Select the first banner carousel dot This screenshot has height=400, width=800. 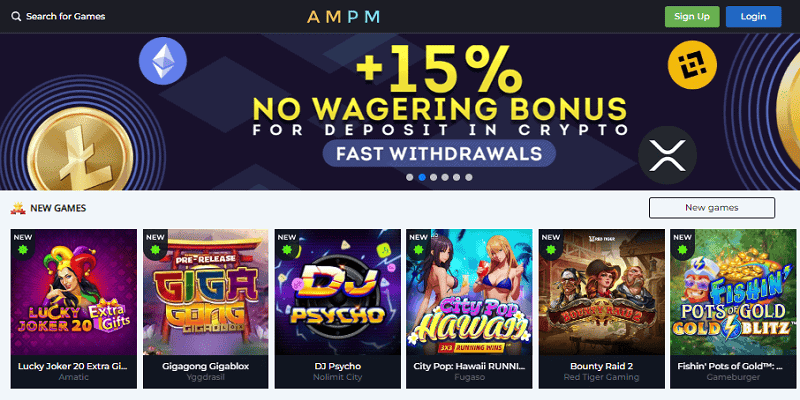point(410,178)
